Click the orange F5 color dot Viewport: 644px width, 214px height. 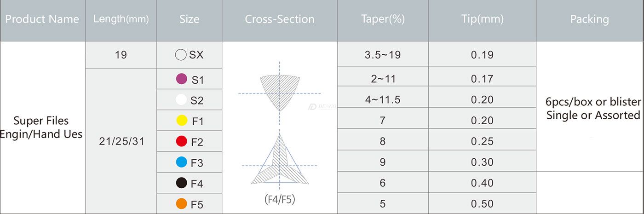(x=182, y=203)
